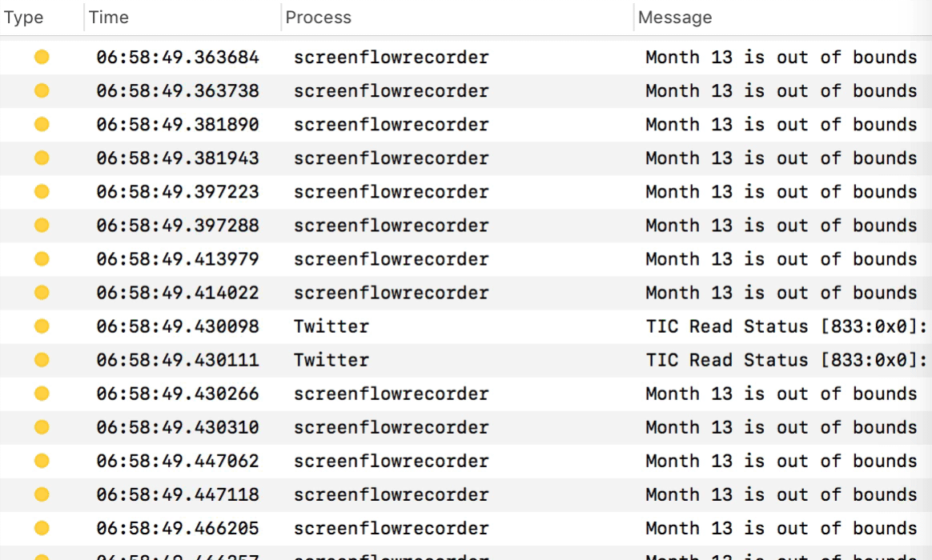Click the yellow type indicator at 06:58:49.466205

tap(42, 528)
